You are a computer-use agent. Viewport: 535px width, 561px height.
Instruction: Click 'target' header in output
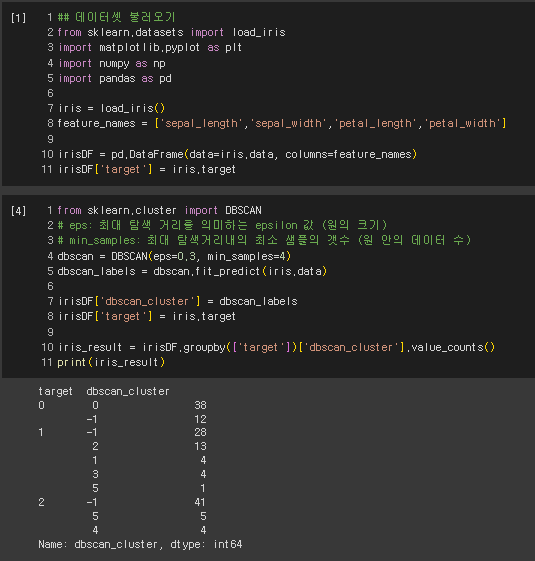click(x=55, y=391)
